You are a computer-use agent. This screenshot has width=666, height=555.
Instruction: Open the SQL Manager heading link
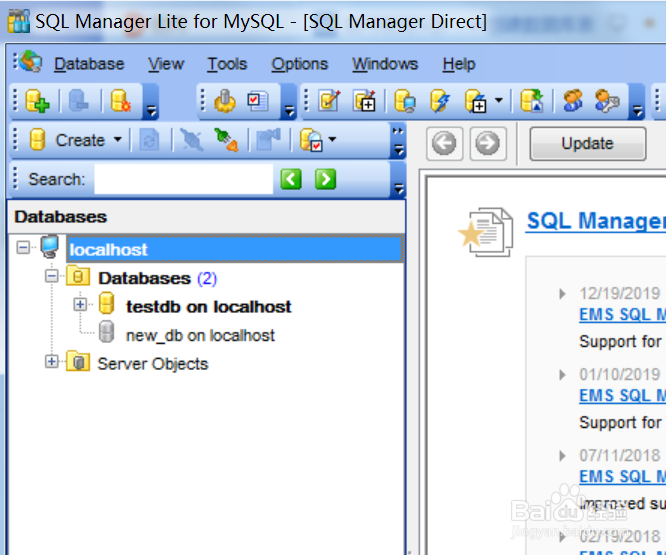[x=596, y=221]
